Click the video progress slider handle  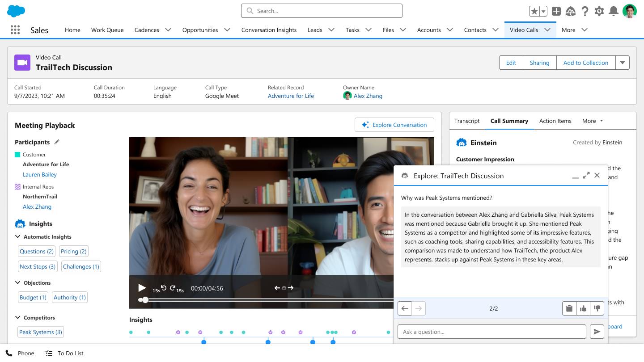pos(144,300)
